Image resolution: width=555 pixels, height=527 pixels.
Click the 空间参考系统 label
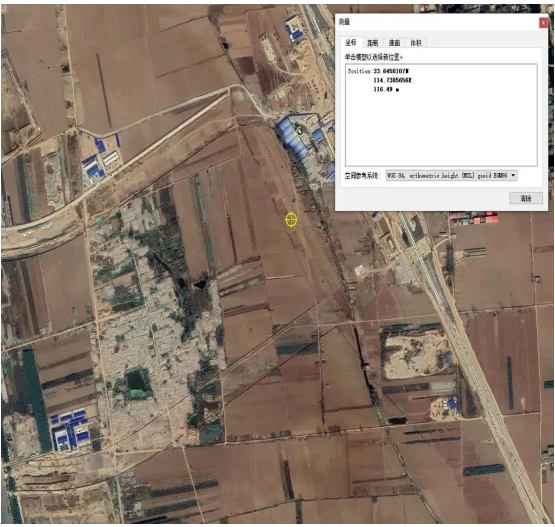tap(361, 176)
